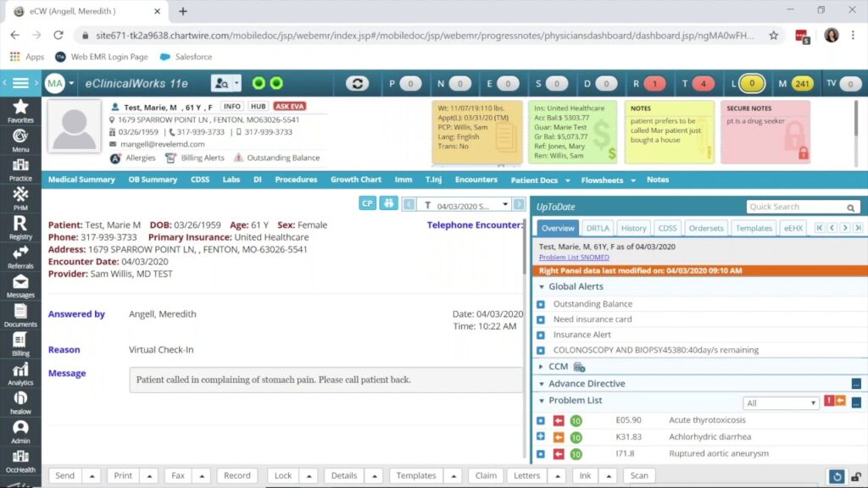Open the Flowsheets dropdown arrow
Image resolution: width=868 pixels, height=488 pixels.
pos(633,180)
